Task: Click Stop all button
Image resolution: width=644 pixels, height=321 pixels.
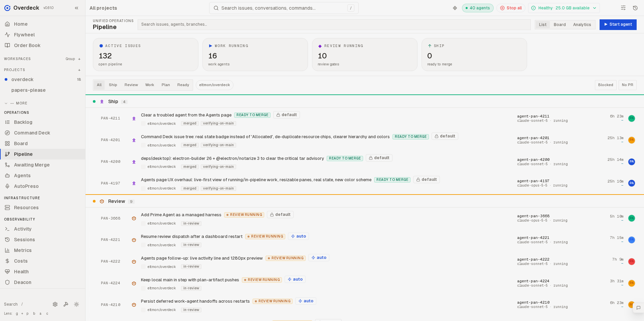Action: tap(511, 8)
